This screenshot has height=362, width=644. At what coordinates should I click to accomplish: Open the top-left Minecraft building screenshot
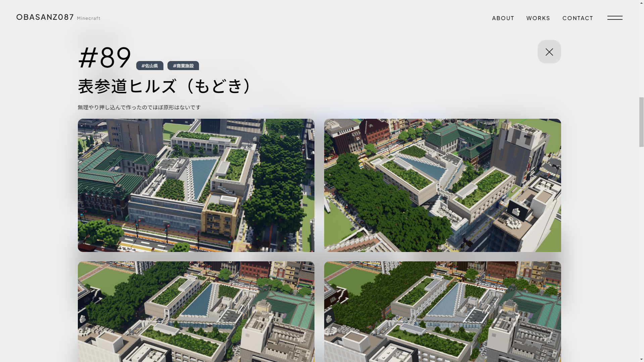(196, 185)
